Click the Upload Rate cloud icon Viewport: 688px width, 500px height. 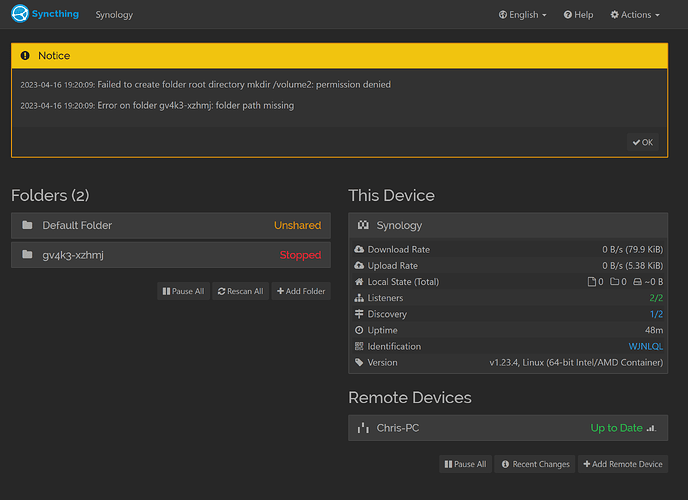tap(359, 265)
